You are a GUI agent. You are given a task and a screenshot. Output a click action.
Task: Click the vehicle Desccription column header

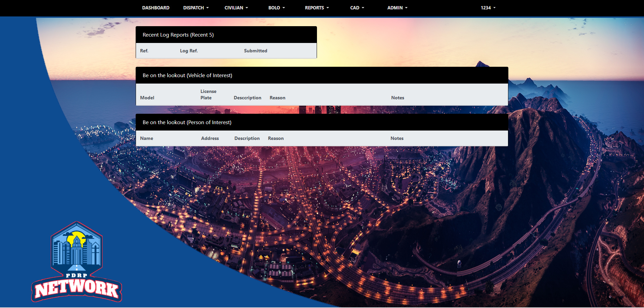pyautogui.click(x=247, y=98)
